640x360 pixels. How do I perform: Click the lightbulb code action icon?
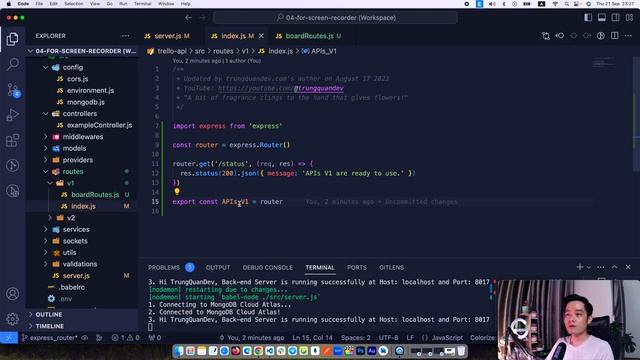[x=177, y=191]
